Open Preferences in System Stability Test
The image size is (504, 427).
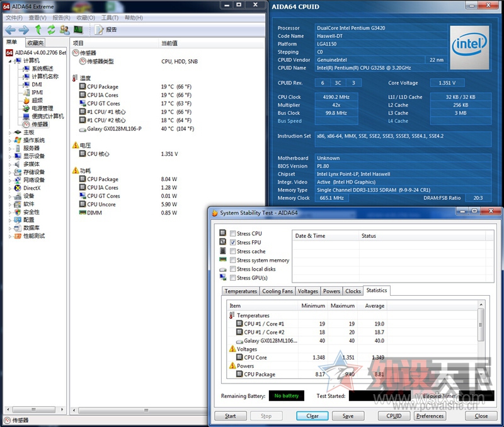click(x=430, y=416)
